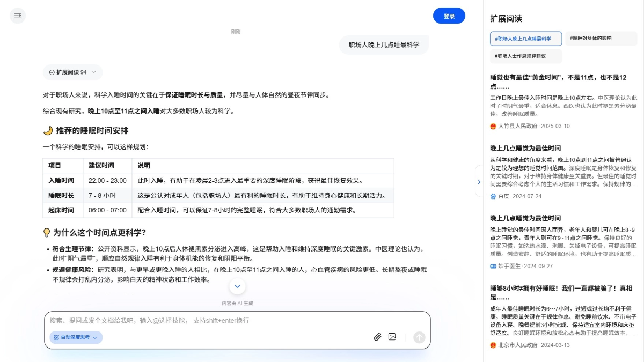
Task: Click the 登录 button
Action: 449,16
